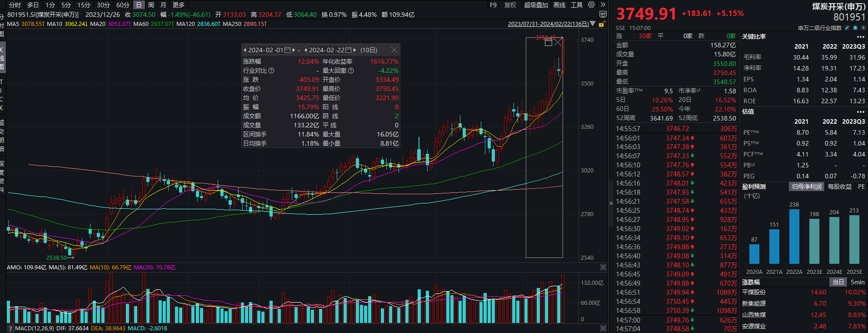This screenshot has height=333, width=868.
Task: Toggle 每股收益 in earnings forecast
Action: 839,187
